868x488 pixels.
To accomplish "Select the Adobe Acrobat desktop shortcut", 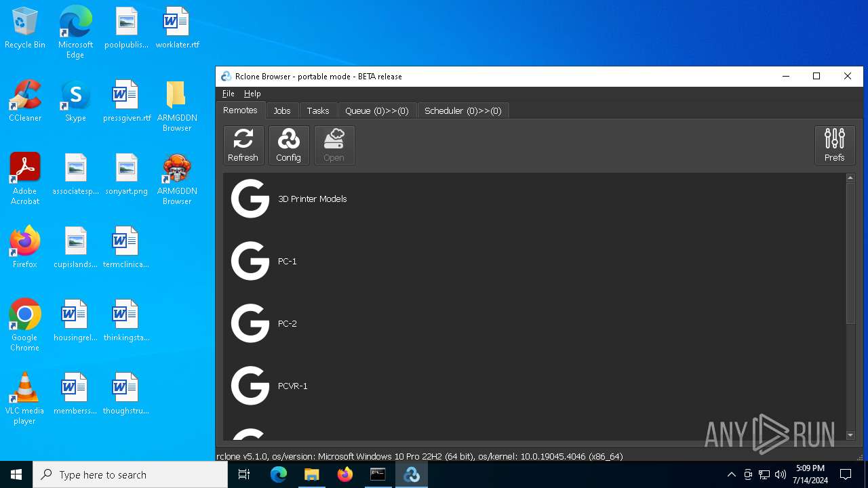I will click(25, 179).
